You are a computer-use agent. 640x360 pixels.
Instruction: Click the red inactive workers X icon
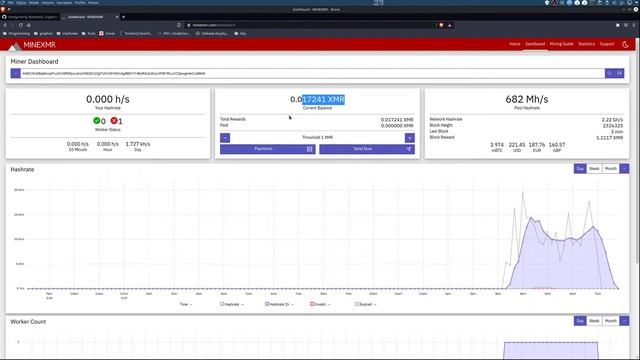pos(114,120)
